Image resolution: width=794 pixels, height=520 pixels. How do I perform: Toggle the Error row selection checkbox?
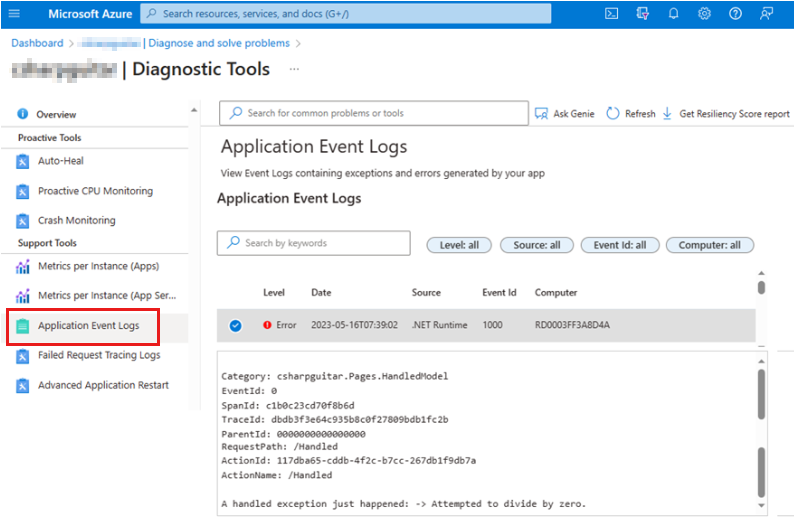tap(235, 325)
